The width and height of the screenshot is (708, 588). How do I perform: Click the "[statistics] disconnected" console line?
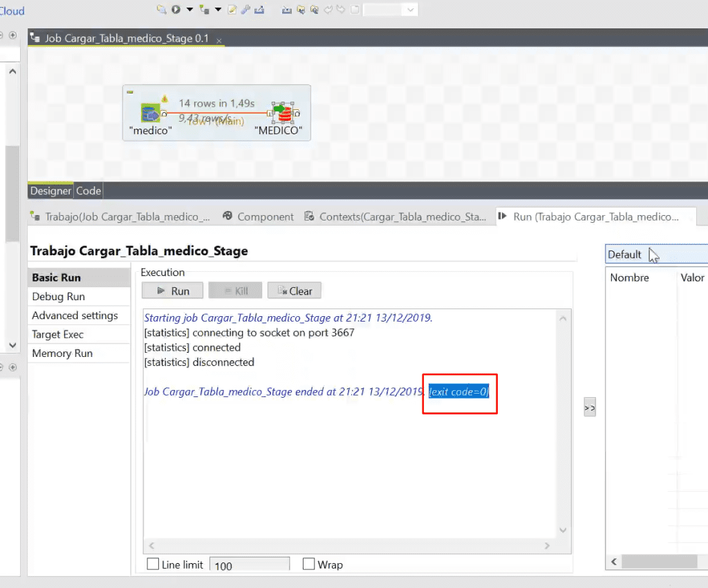(199, 362)
